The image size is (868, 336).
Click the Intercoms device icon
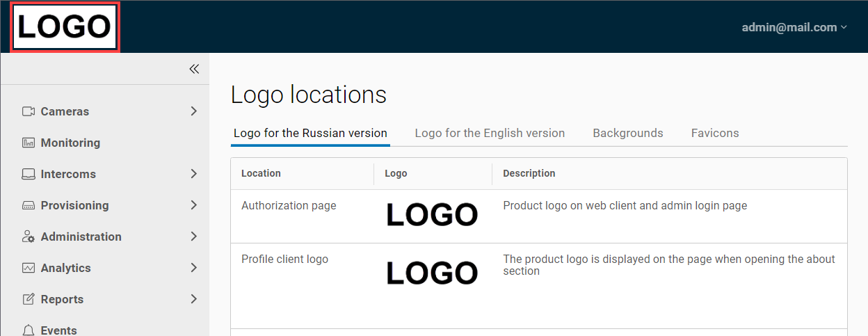pos(29,174)
